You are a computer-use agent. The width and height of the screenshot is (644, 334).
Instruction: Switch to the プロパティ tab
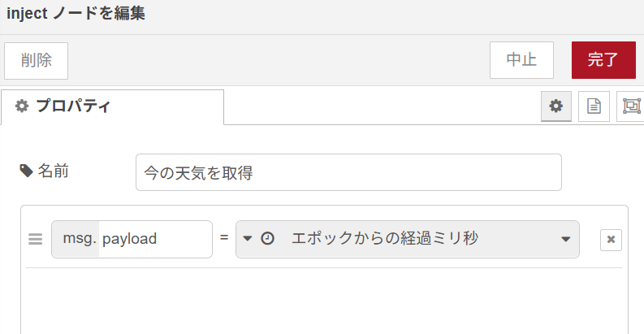[x=113, y=106]
